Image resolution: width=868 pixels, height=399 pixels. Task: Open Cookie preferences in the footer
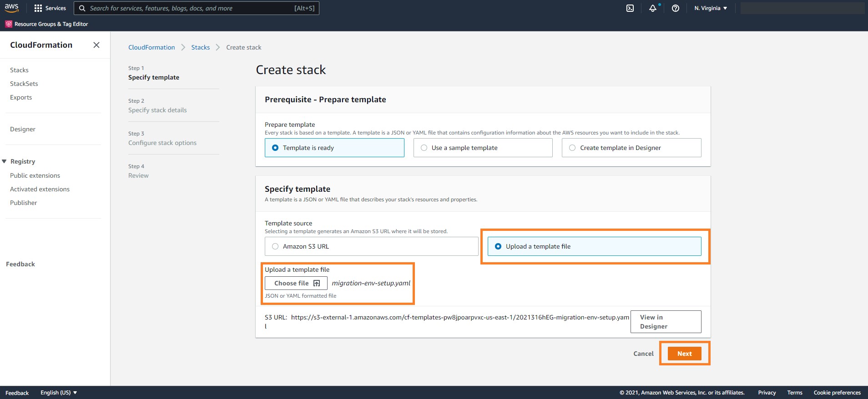point(837,393)
